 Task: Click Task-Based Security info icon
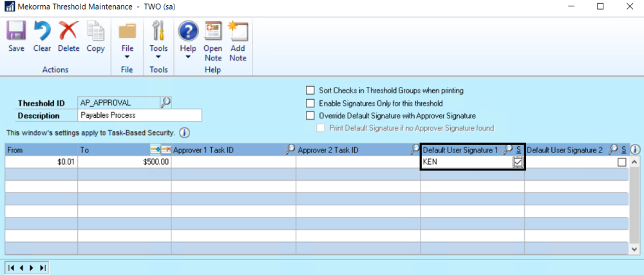(x=184, y=133)
